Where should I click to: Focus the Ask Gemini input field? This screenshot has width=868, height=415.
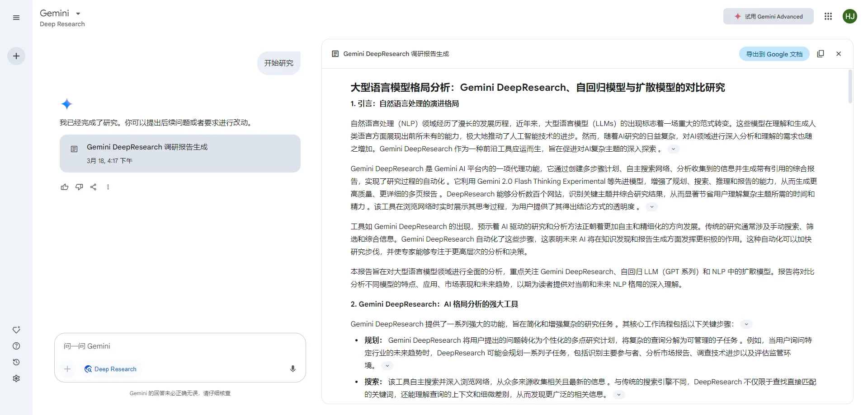coord(180,346)
